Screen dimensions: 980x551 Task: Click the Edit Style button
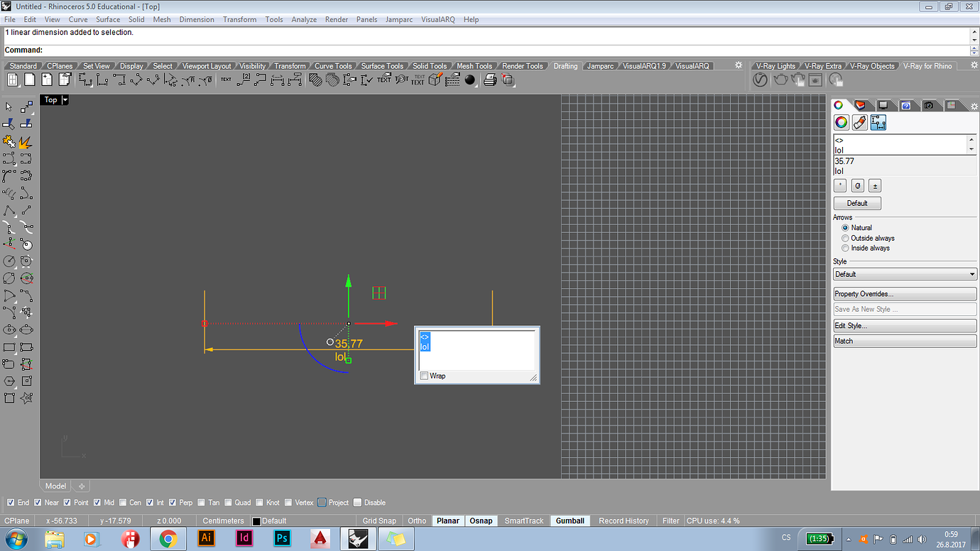(x=904, y=325)
